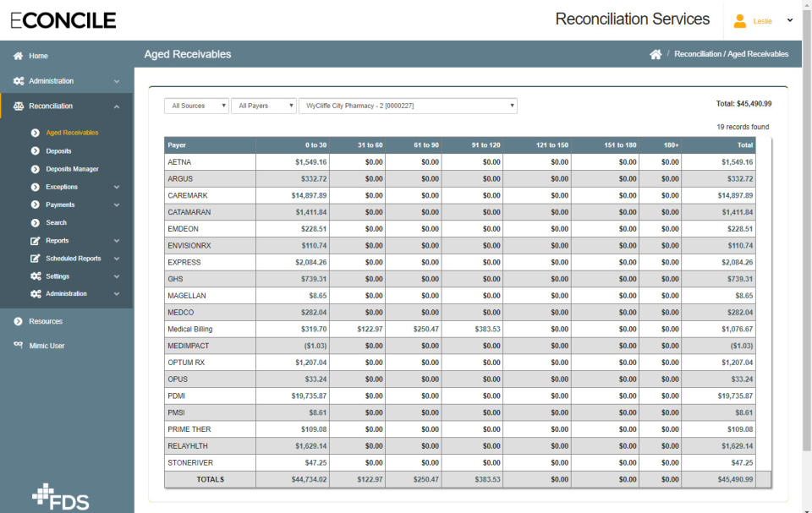Click the Mimic User icon
812x513 pixels.
[17, 345]
